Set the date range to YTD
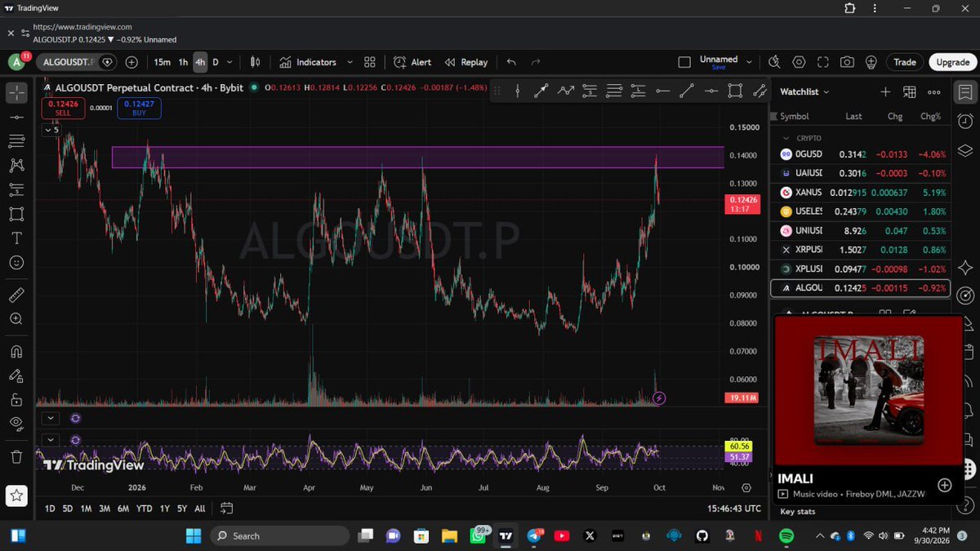The height and width of the screenshot is (551, 980). (x=144, y=509)
